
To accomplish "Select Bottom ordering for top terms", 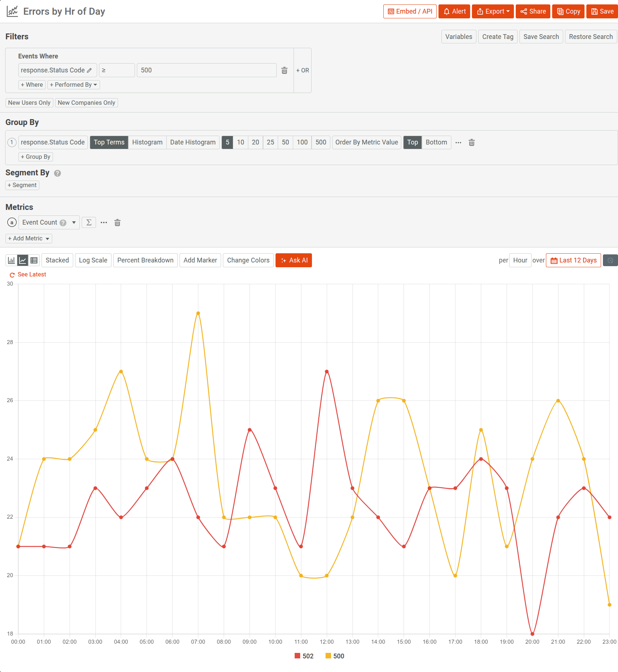I will pos(436,142).
